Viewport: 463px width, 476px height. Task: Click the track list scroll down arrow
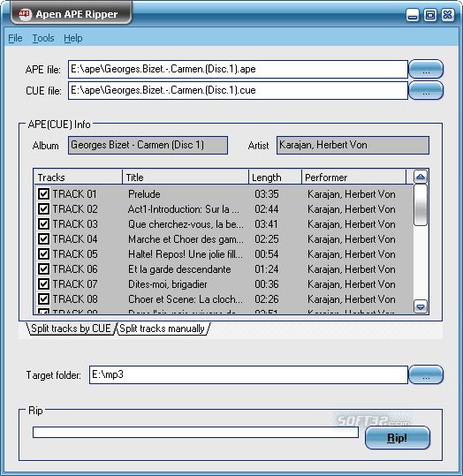tap(421, 306)
